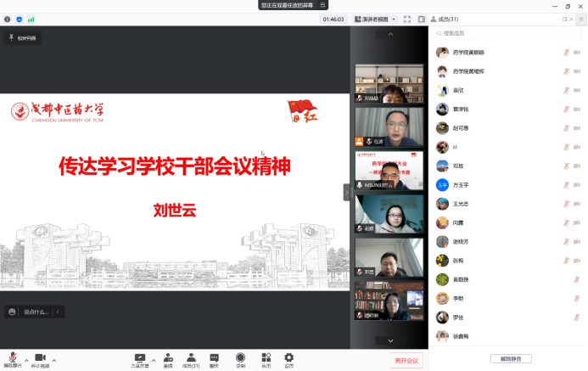Open the speaker view dropdown
This screenshot has height=371, width=588.
tap(375, 20)
